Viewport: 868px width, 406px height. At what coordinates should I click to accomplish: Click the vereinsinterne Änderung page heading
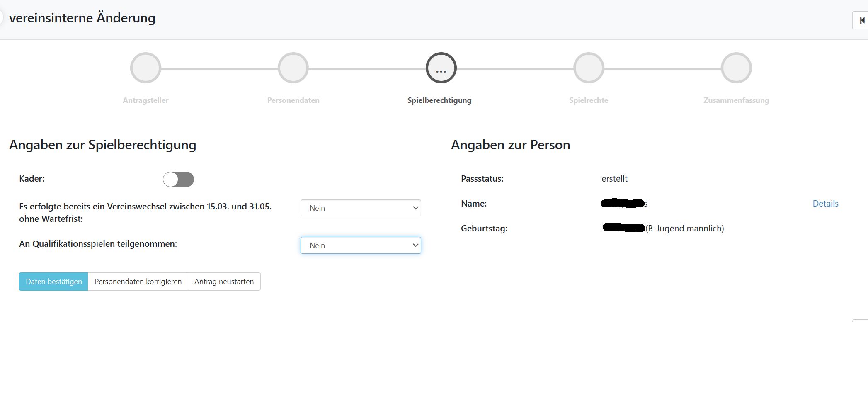click(82, 18)
